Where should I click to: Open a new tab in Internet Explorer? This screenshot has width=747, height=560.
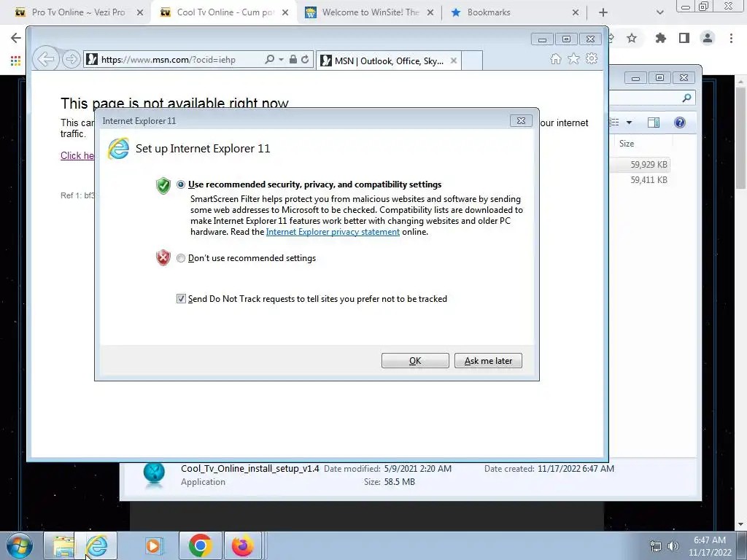472,61
